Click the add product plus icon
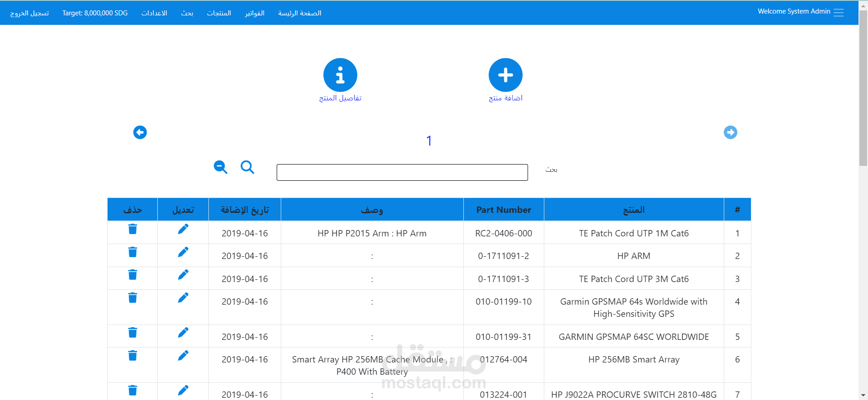 click(x=505, y=75)
